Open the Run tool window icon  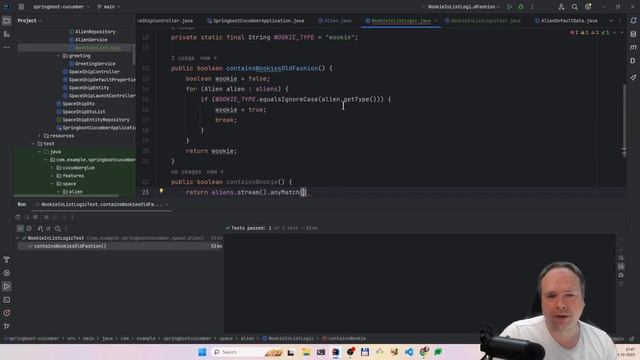pos(7,287)
